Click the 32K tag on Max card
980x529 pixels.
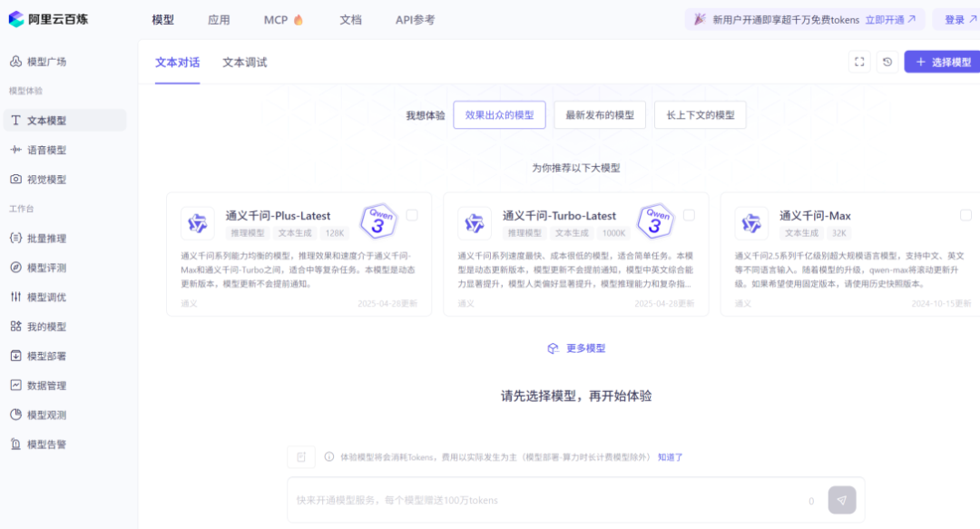click(x=838, y=232)
